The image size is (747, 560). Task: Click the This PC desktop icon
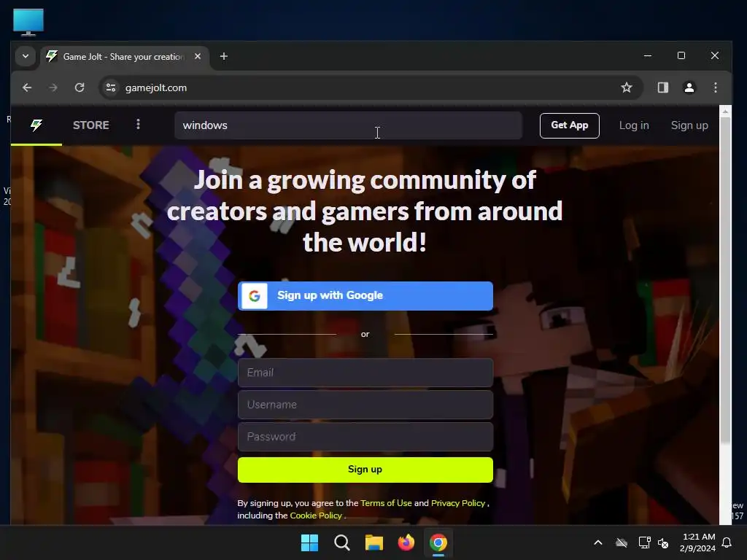(28, 22)
